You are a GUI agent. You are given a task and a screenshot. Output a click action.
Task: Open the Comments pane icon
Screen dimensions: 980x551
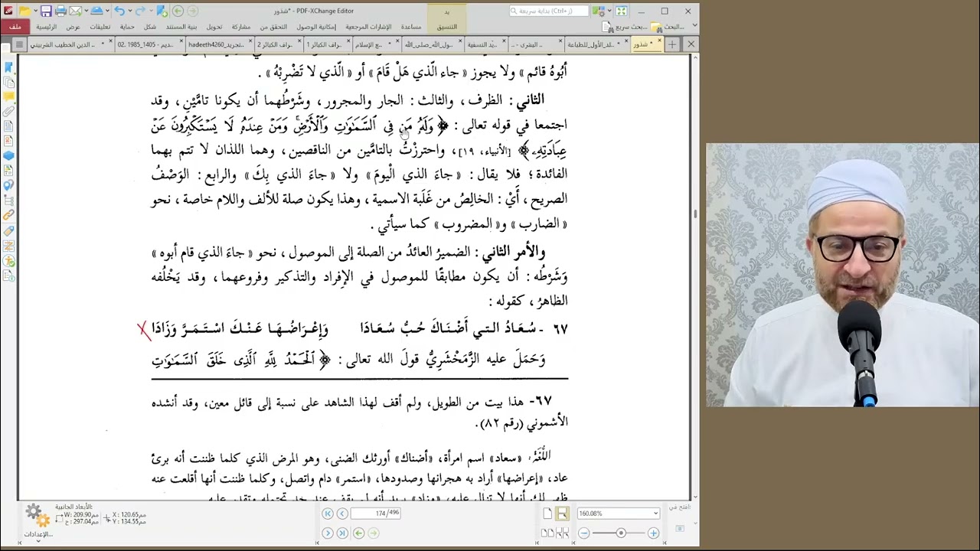(x=8, y=96)
